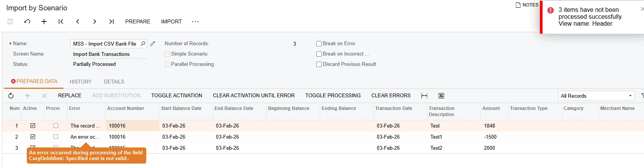Enable the Break on Error checkbox

(319, 44)
